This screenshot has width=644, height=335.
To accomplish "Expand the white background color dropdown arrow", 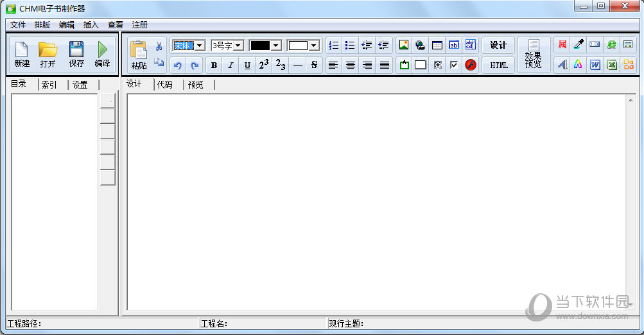I will coord(315,45).
